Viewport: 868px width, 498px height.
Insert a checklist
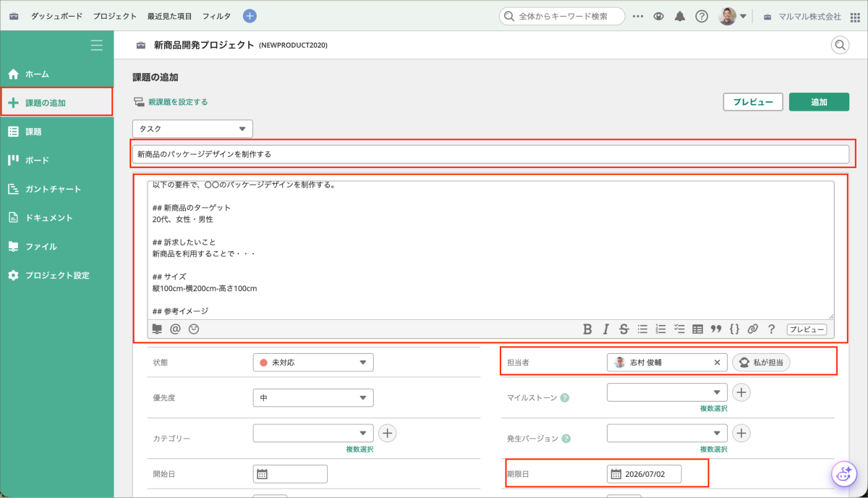point(679,329)
